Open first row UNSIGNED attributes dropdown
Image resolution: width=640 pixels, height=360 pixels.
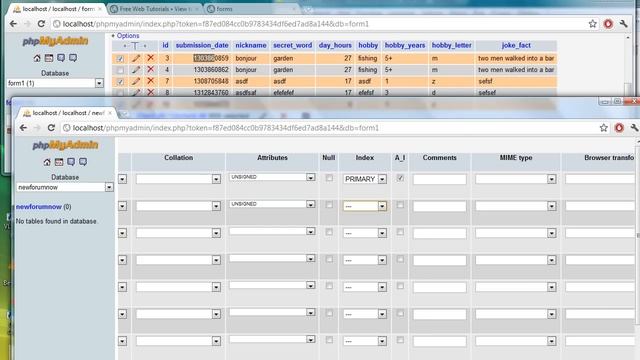[272, 177]
